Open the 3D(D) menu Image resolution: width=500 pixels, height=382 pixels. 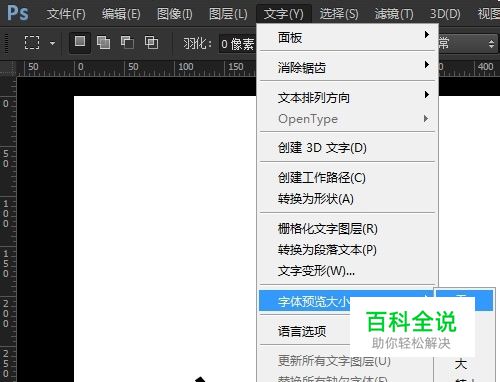(445, 14)
